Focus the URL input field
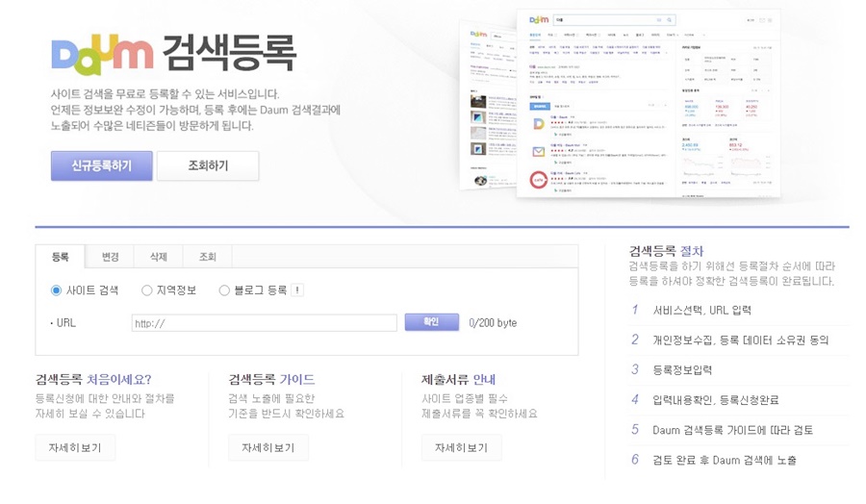 coord(264,323)
